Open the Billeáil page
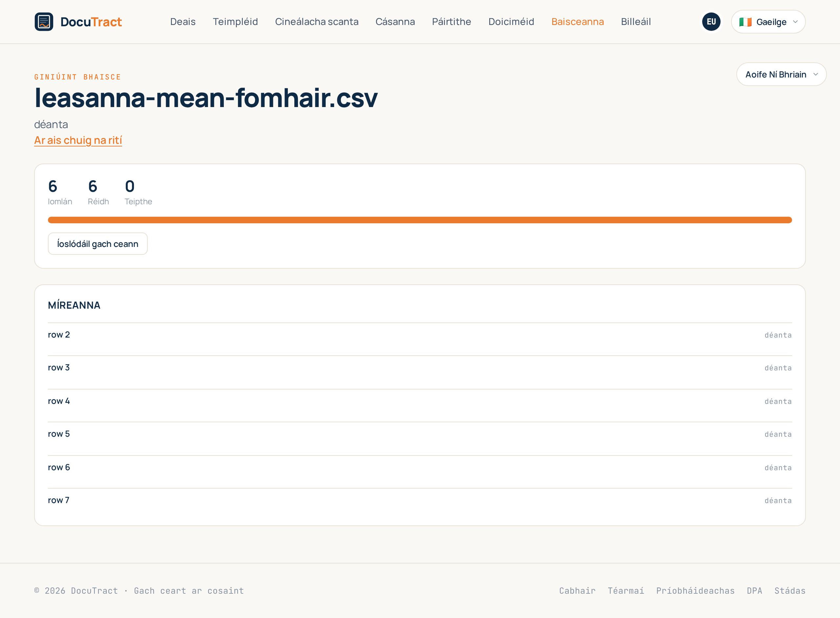This screenshot has width=840, height=618. (636, 22)
